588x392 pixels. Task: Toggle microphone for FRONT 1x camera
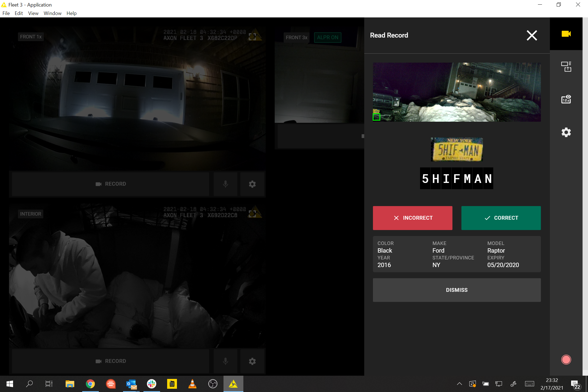pyautogui.click(x=225, y=184)
